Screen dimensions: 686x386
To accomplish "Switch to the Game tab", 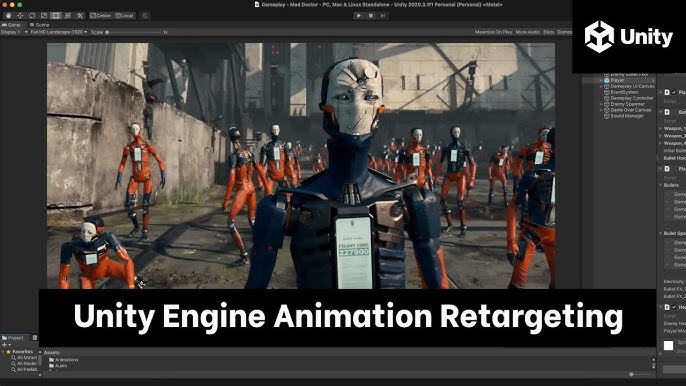I will click(11, 25).
